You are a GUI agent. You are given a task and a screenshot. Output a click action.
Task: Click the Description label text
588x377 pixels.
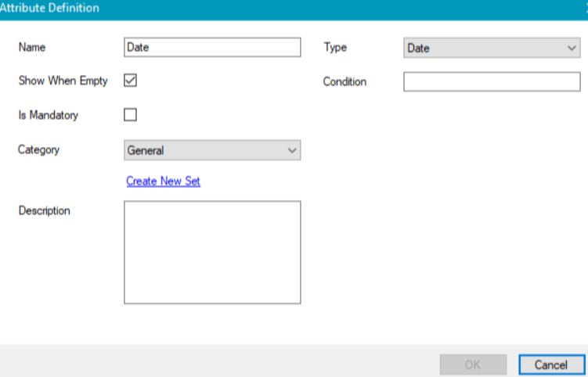pos(44,210)
